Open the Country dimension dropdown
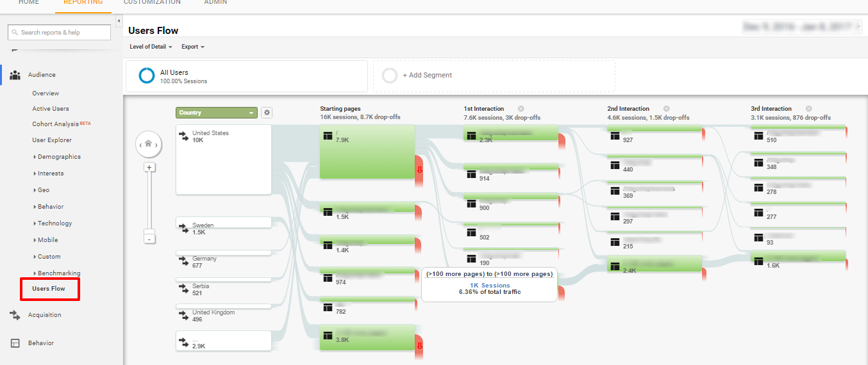Screen dimensions: 868x365 pyautogui.click(x=217, y=113)
